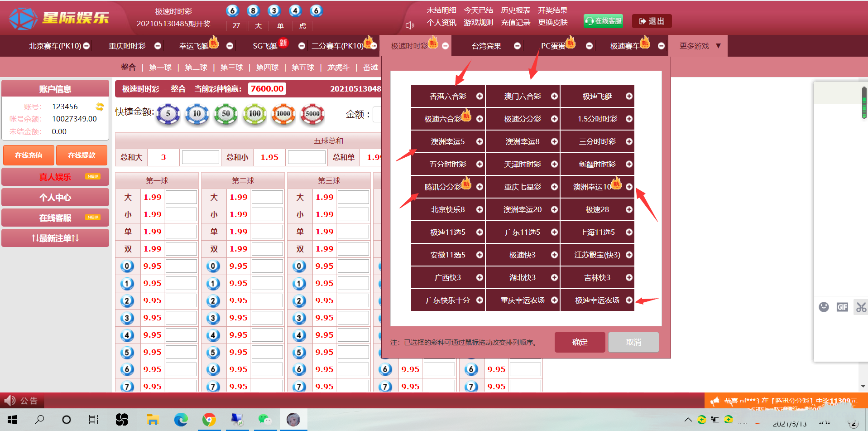Add 香港六合彩 with its plus toggle

(480, 96)
